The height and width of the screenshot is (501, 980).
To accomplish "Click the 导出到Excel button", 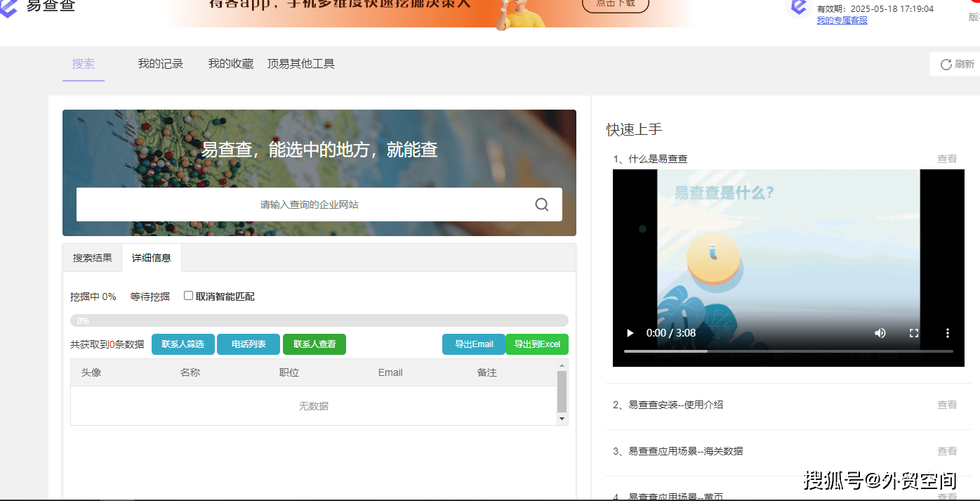I will 536,344.
